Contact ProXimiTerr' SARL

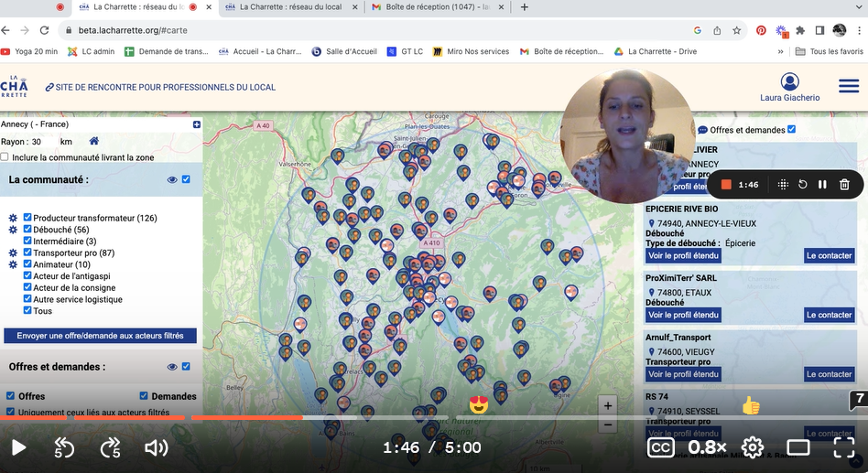tap(829, 315)
